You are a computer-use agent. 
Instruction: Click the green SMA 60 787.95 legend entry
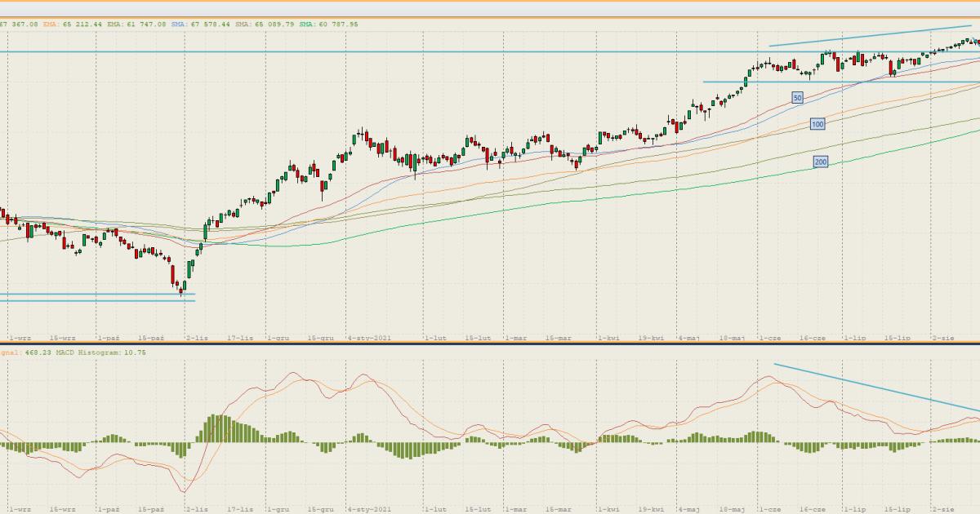pyautogui.click(x=328, y=24)
